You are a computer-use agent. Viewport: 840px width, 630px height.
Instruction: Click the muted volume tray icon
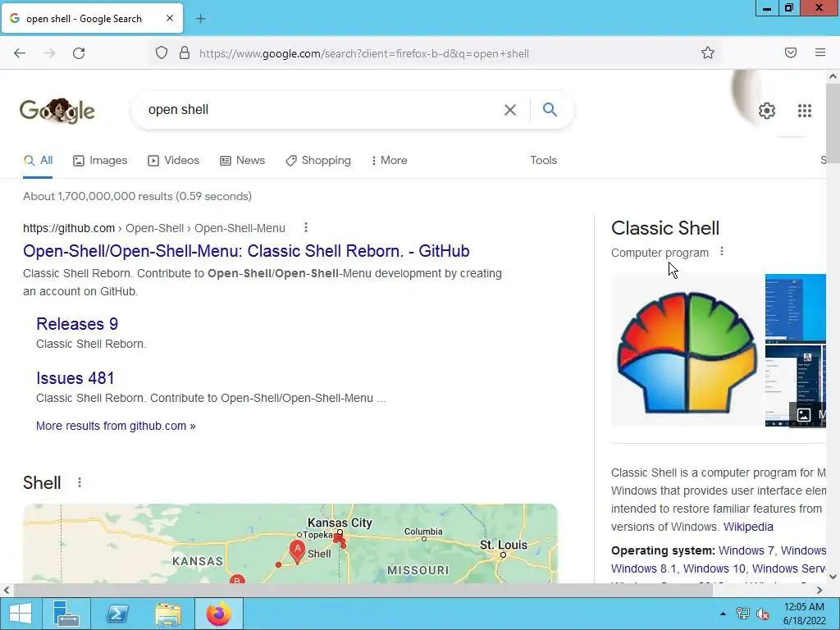coord(763,614)
